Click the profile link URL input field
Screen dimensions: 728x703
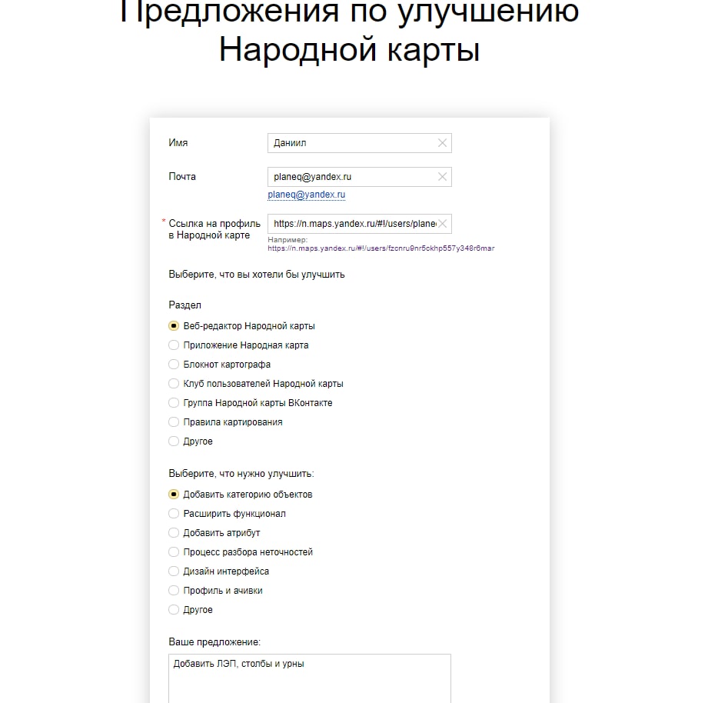click(359, 224)
